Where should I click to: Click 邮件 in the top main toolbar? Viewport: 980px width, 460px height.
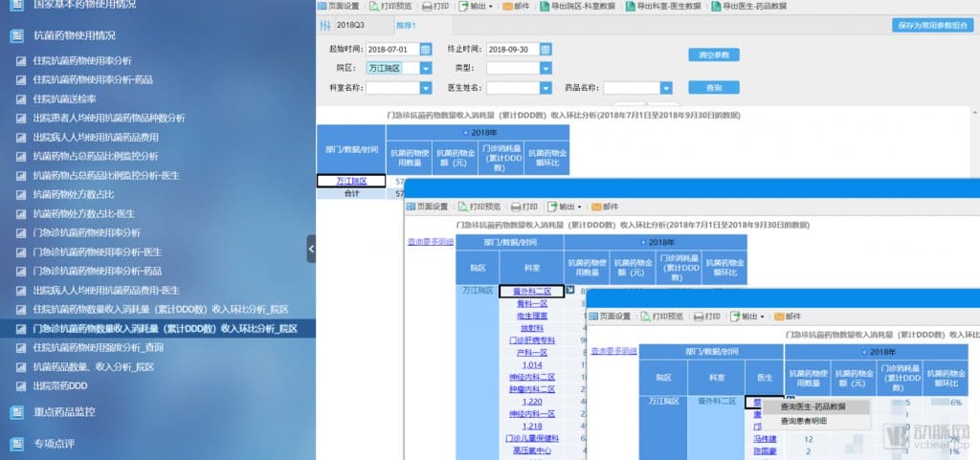coord(516,6)
